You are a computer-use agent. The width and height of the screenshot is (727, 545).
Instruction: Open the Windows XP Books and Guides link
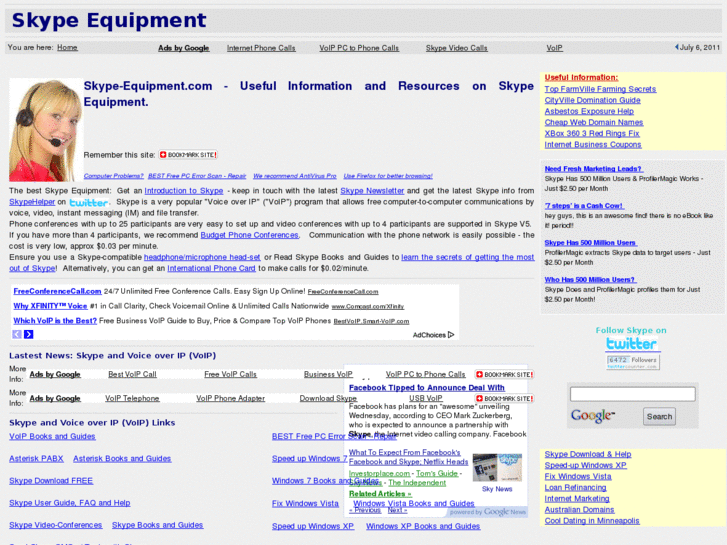[x=423, y=526]
